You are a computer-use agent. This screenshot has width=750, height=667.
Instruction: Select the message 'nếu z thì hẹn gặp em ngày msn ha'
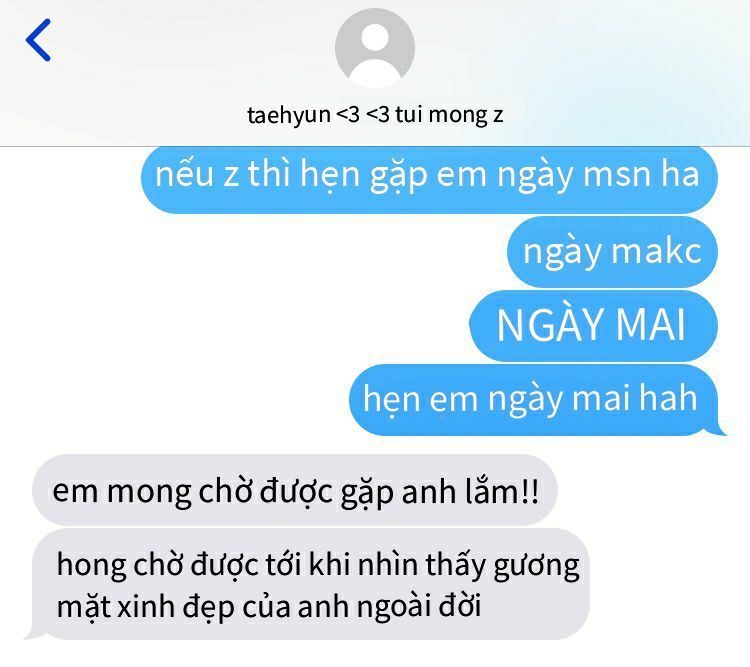pos(429,179)
